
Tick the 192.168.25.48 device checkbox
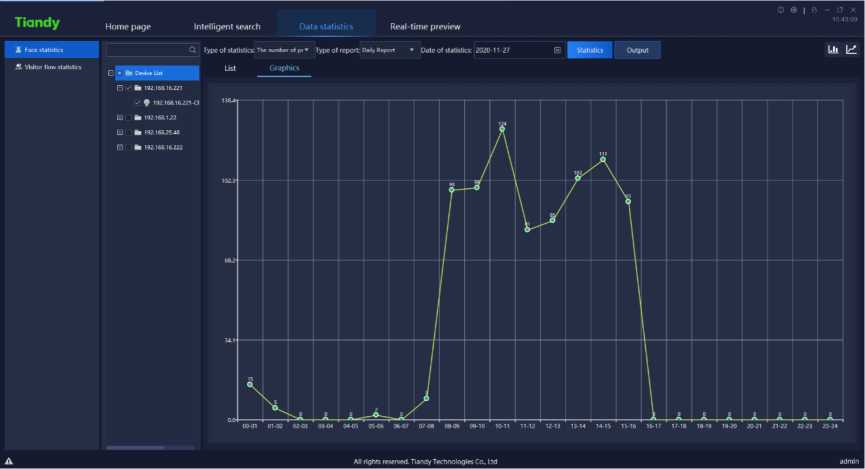(128, 132)
